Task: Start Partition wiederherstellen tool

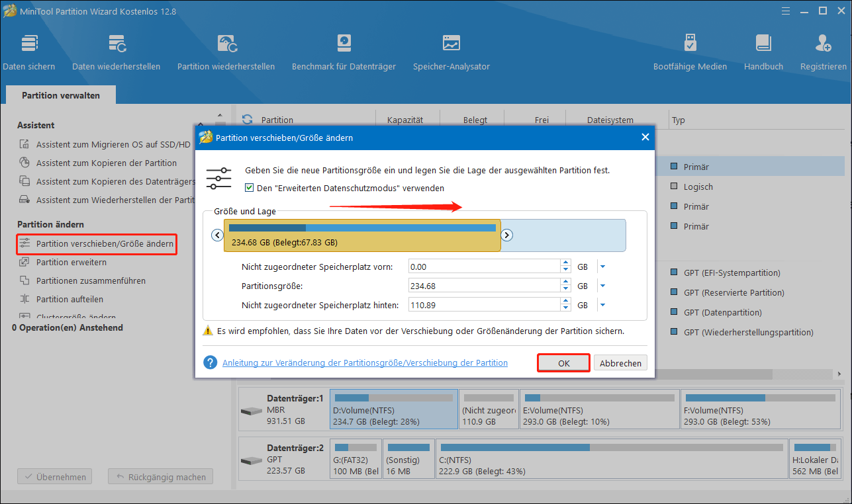Action: (226, 52)
